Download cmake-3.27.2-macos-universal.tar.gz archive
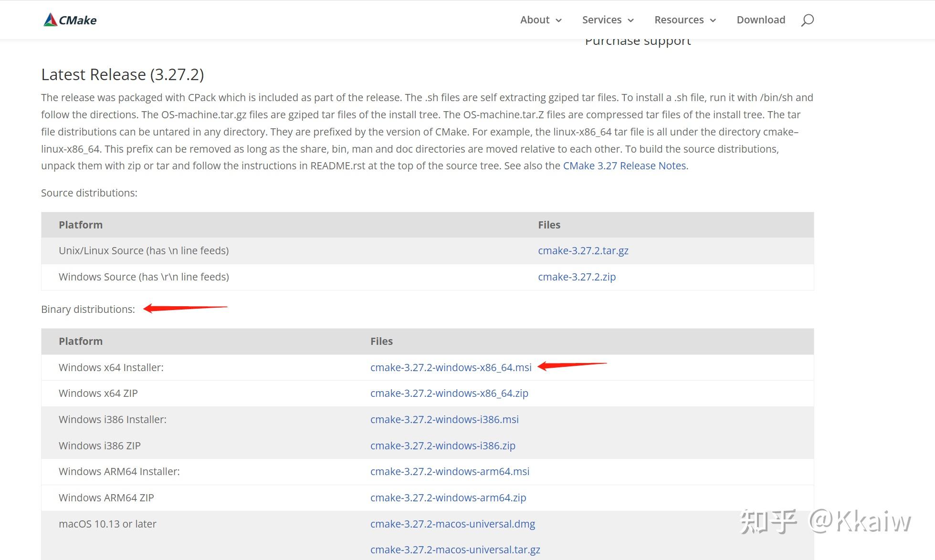Viewport: 935px width, 560px height. click(455, 550)
